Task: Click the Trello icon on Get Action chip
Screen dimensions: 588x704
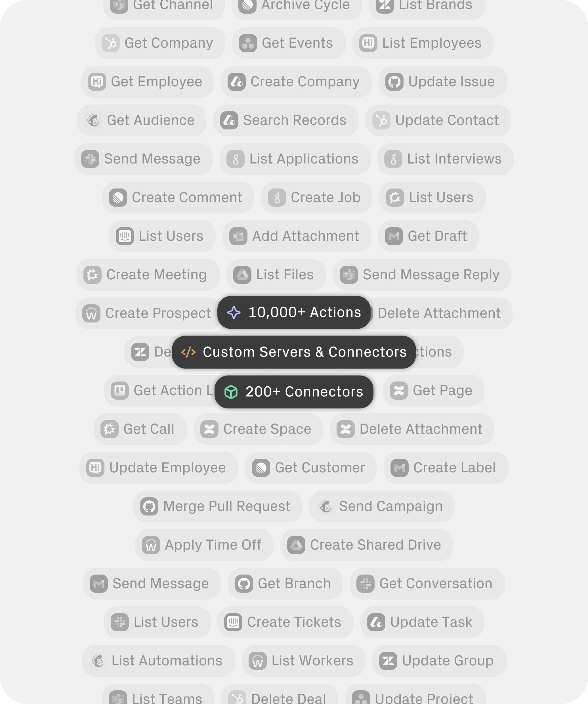Action: pos(119,391)
